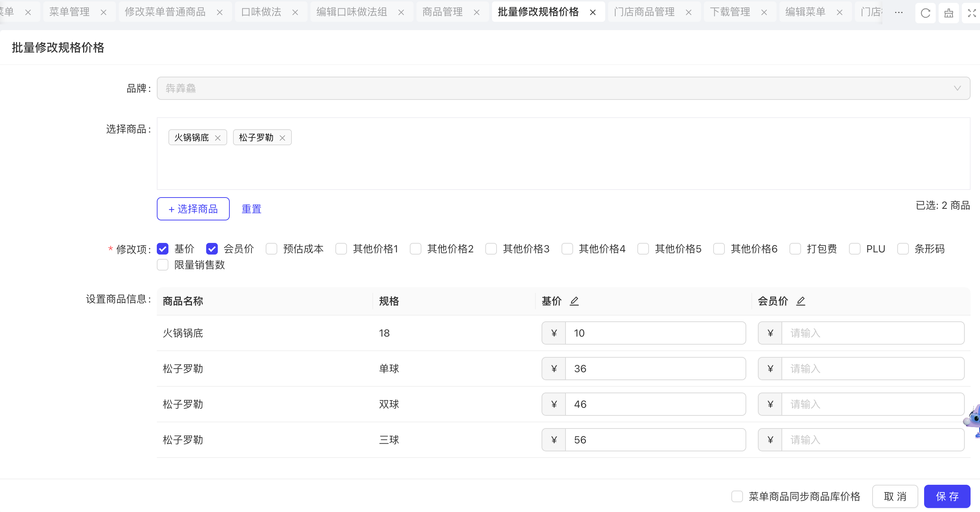The height and width of the screenshot is (512, 980).
Task: Click the pencil edit icon beside 会员价 header
Action: click(801, 301)
